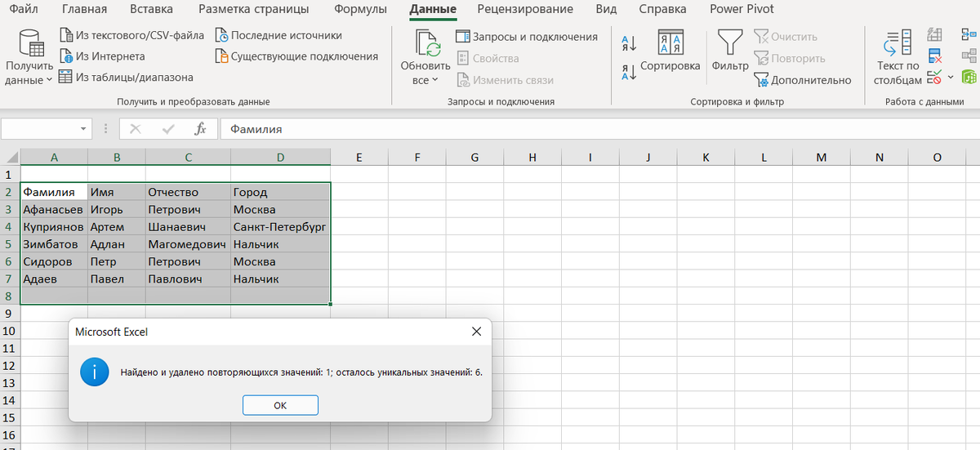Click the formula bar cancel icon
This screenshot has height=450, width=980.
pyautogui.click(x=136, y=129)
